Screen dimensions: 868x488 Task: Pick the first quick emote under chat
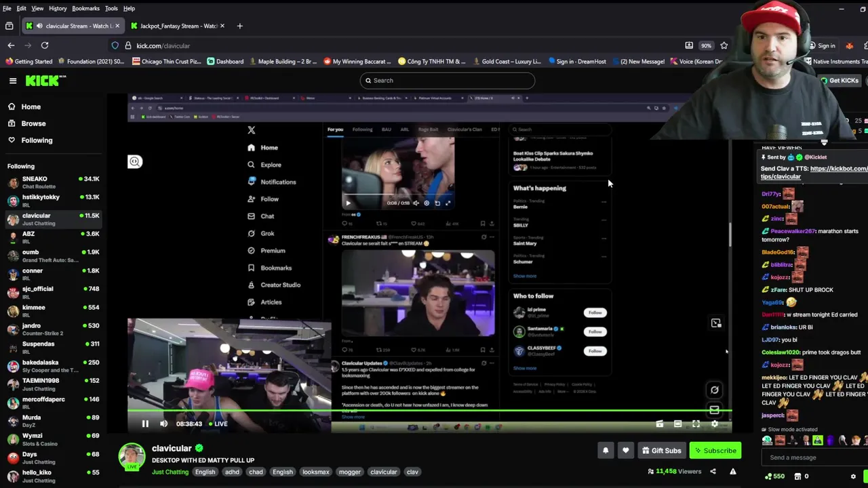pyautogui.click(x=767, y=441)
